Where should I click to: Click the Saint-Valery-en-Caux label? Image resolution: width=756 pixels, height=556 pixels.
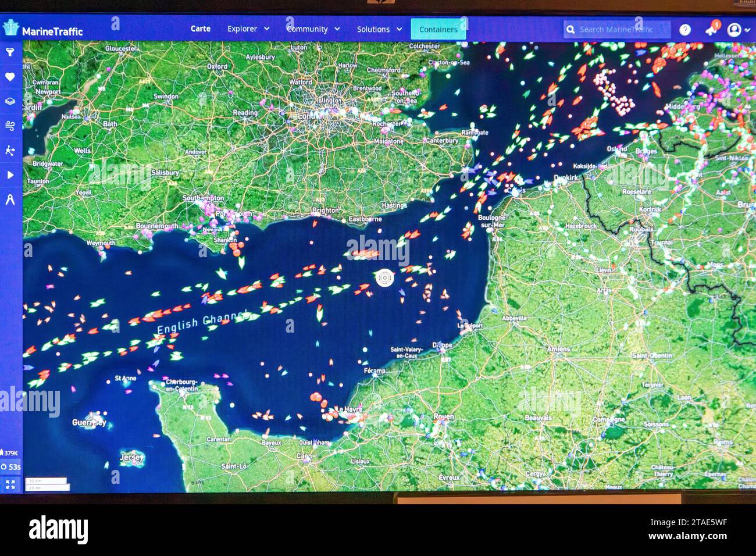(407, 352)
